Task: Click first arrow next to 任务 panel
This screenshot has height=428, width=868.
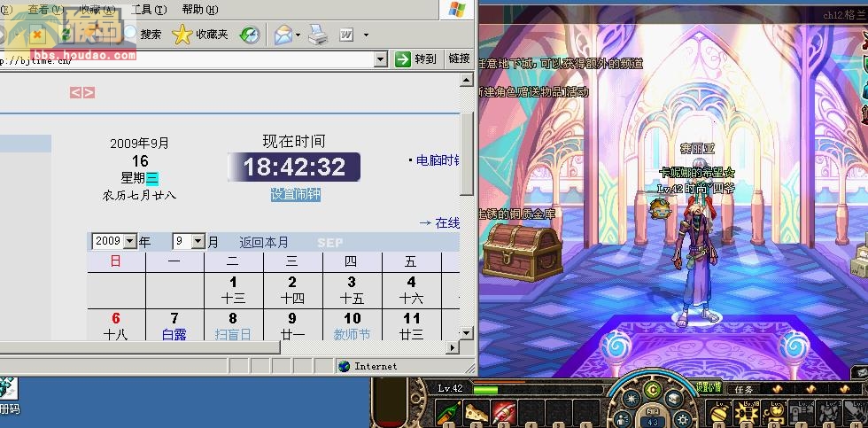Action: point(776,389)
